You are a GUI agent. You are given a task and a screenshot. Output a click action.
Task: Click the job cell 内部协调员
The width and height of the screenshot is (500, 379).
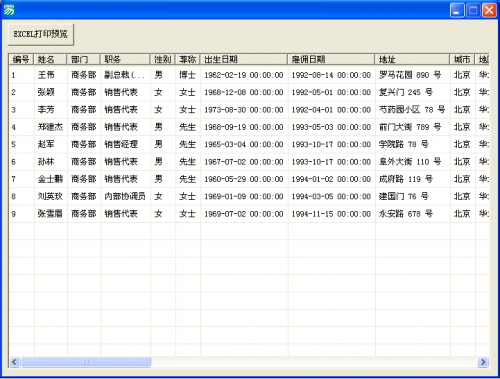click(x=126, y=196)
